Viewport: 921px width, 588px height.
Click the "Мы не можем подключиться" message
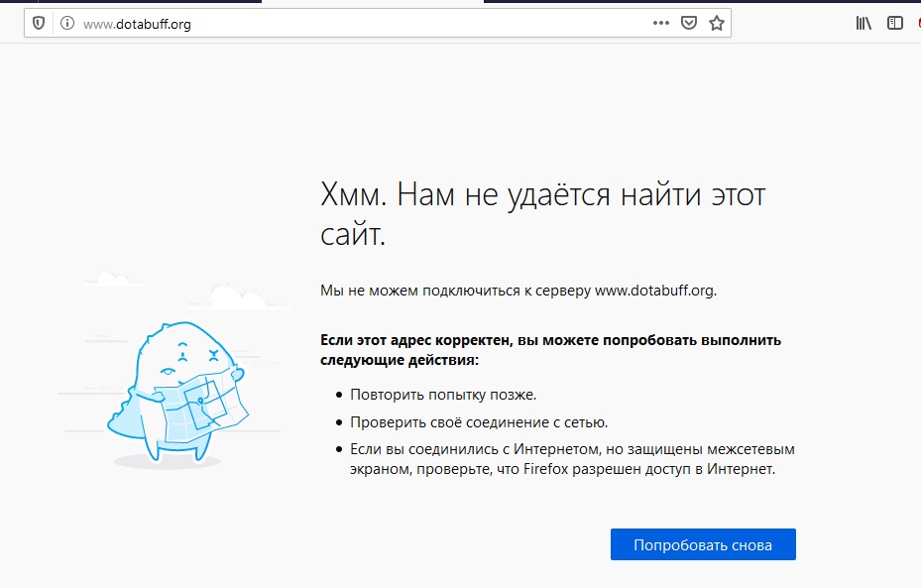456,291
